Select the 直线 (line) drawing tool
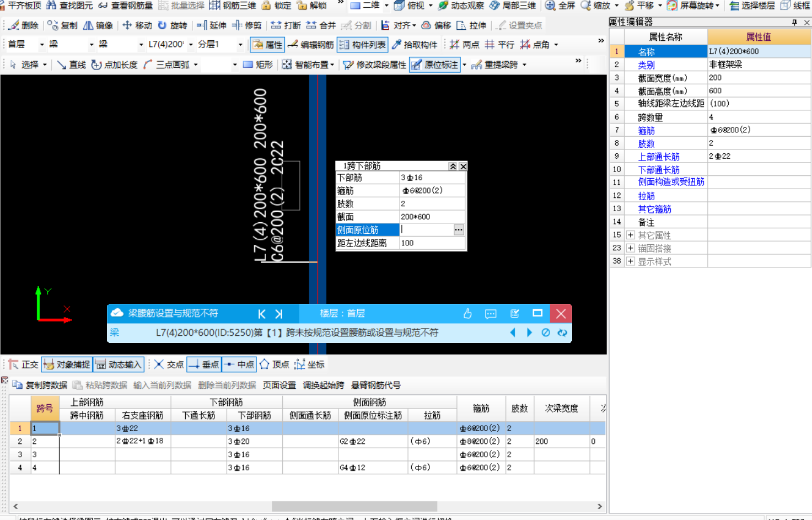This screenshot has width=812, height=520. point(71,65)
